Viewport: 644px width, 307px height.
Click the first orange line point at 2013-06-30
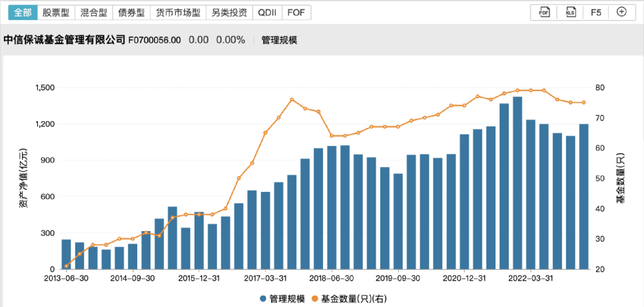pyautogui.click(x=66, y=266)
